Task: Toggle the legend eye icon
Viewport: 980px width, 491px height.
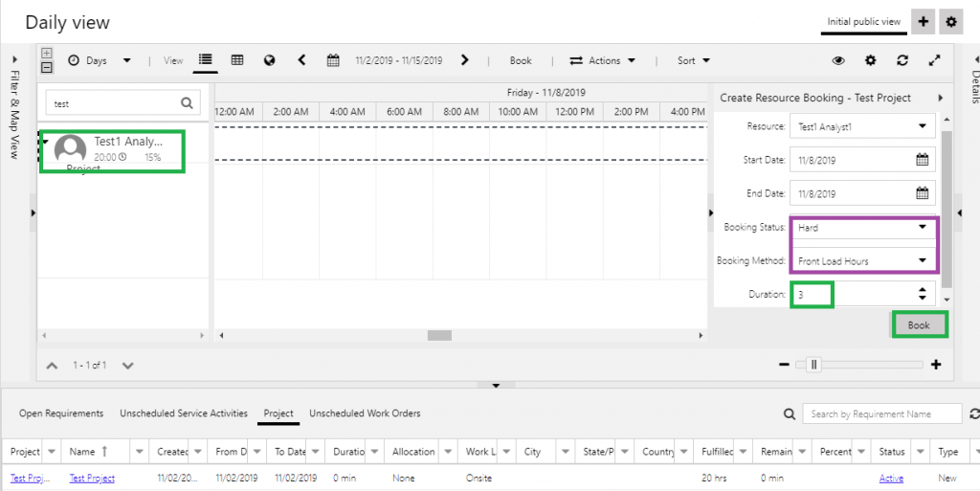Action: (838, 60)
